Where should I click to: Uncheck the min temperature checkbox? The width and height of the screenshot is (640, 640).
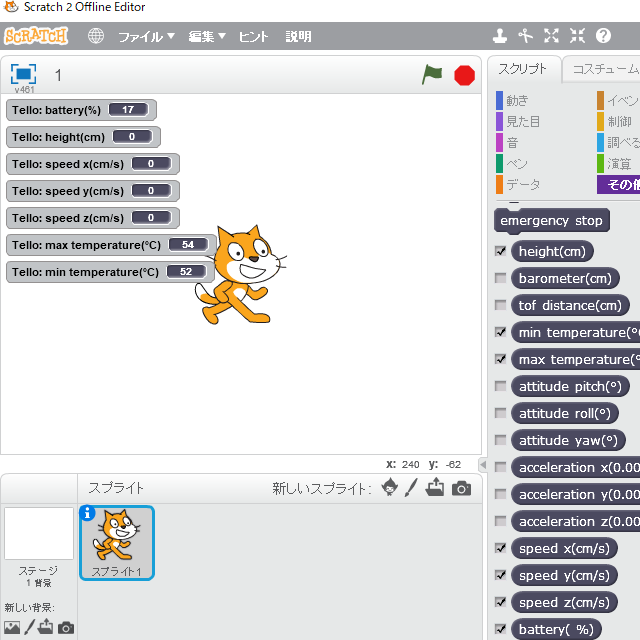pos(500,332)
